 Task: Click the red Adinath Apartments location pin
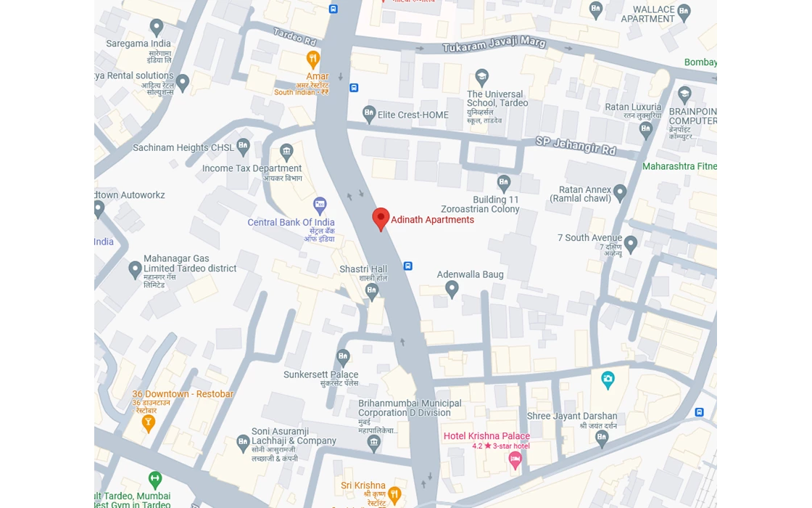tap(381, 219)
